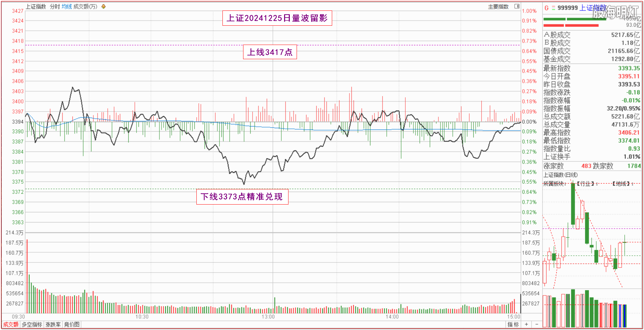Toggle the side panel layout icon
Image resolution: width=644 pixels, height=330 pixels.
tap(517, 6)
